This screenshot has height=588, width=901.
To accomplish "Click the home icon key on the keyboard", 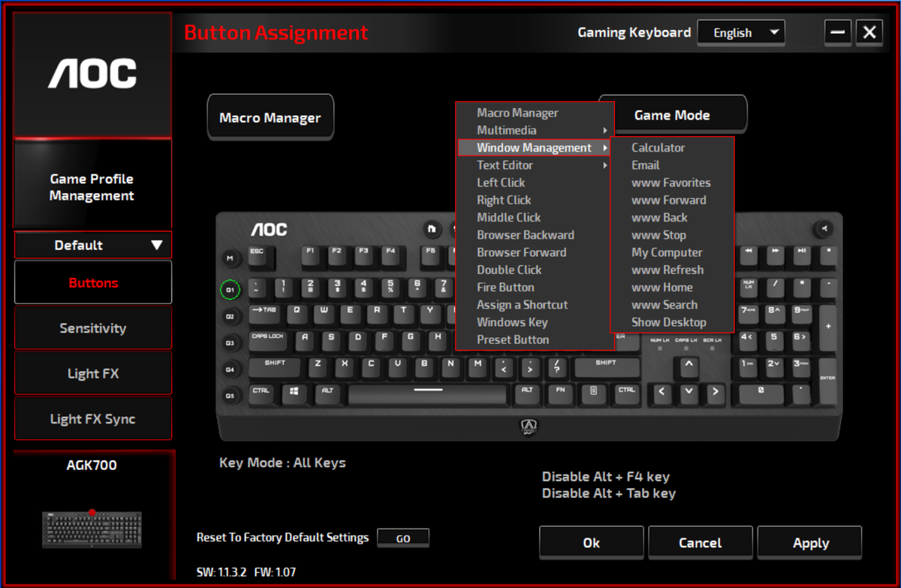I will pos(432,228).
